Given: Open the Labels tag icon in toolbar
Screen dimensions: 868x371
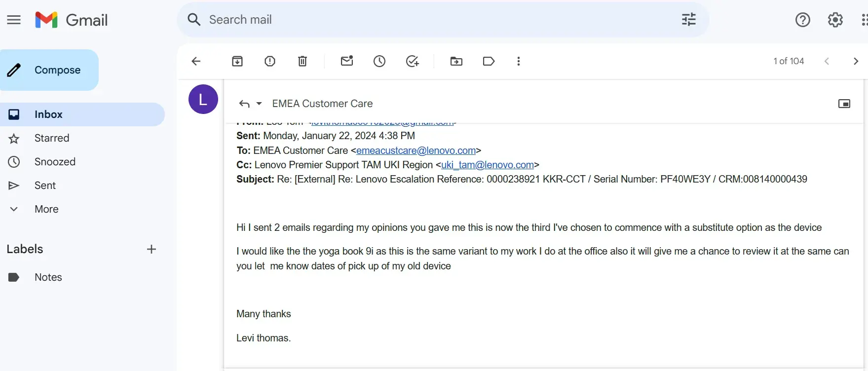Looking at the screenshot, I should pos(489,61).
